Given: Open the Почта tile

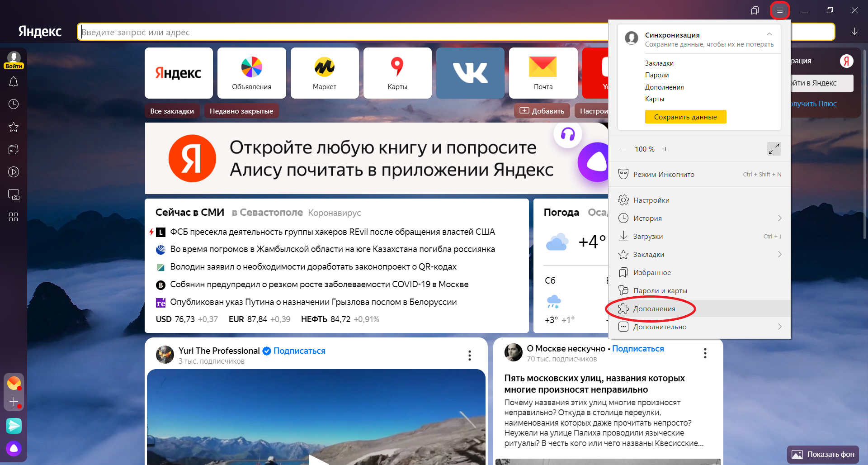Looking at the screenshot, I should click(x=543, y=73).
